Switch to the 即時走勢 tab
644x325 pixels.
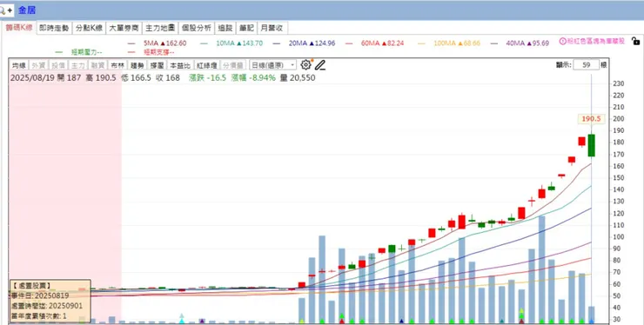54,28
